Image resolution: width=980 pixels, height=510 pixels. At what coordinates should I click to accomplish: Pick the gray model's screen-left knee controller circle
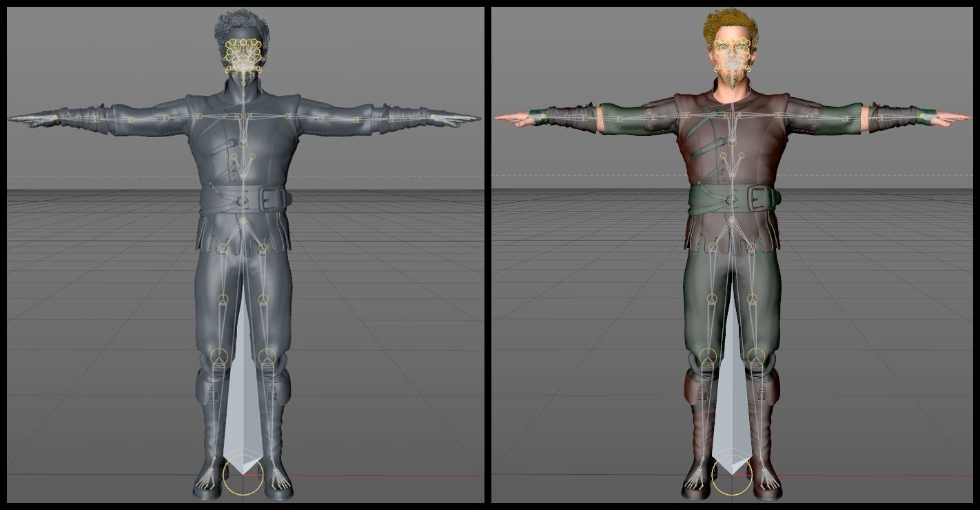point(219,357)
